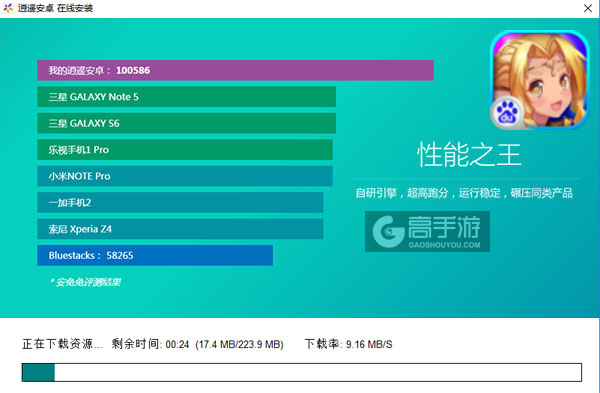600x393 pixels.
Task: Click the G logo of 高手游 watermark
Action: pyautogui.click(x=388, y=231)
